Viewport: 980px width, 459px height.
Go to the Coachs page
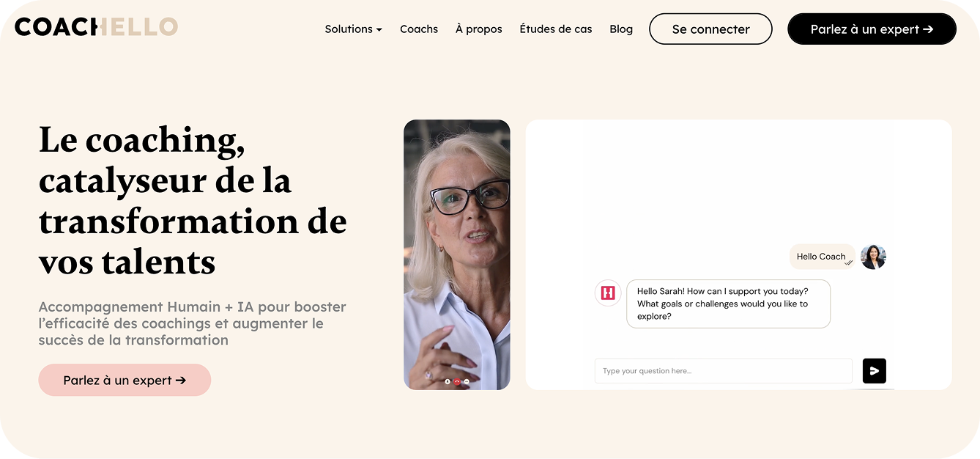pyautogui.click(x=419, y=29)
